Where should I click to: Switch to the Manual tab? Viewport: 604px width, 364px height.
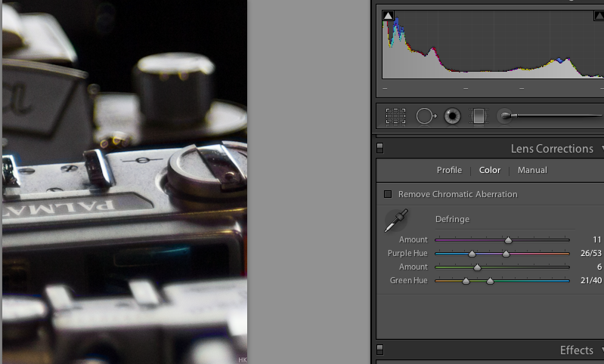tap(532, 170)
